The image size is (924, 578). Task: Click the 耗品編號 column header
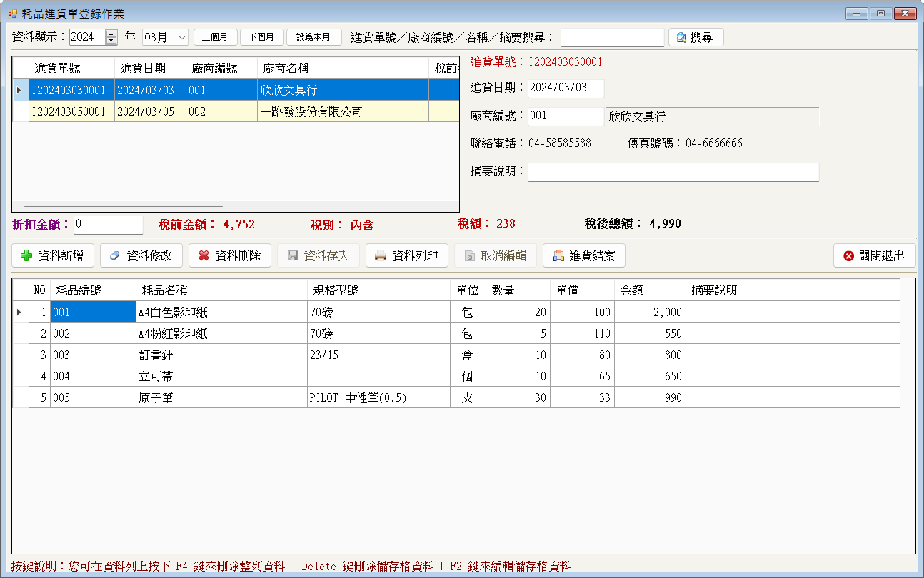click(x=93, y=290)
